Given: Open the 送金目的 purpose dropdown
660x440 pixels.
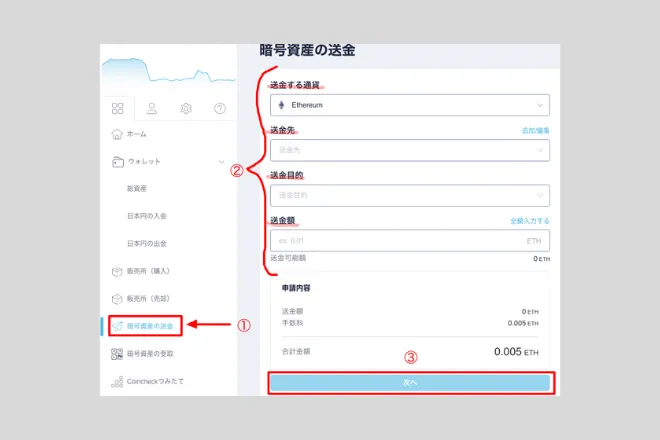Looking at the screenshot, I should click(410, 195).
